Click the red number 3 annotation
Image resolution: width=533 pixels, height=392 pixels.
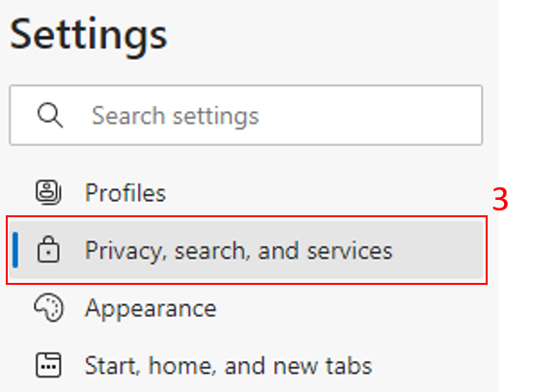(500, 200)
